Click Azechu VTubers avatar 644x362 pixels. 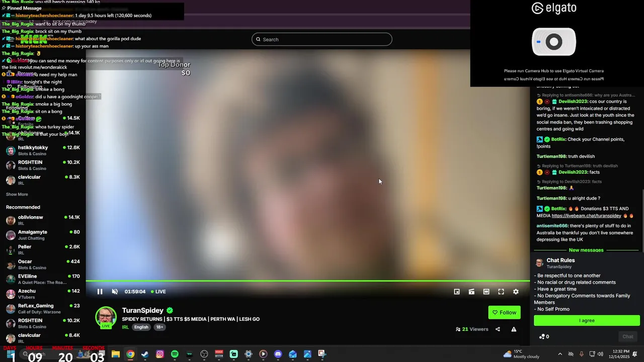(11, 294)
